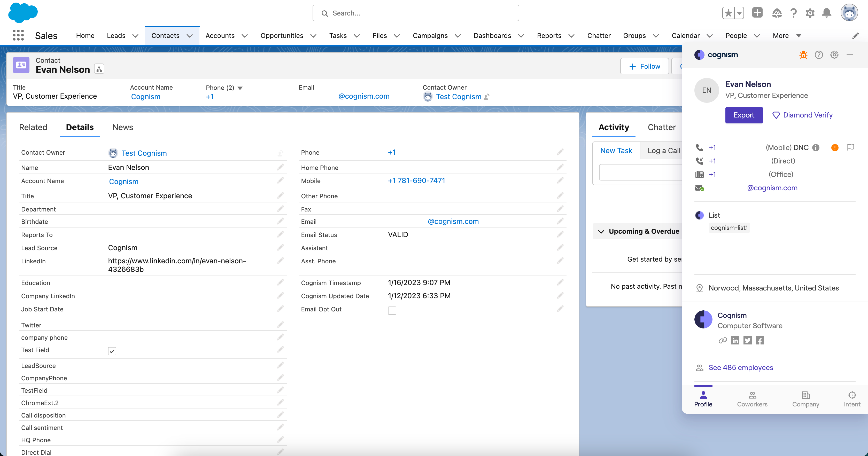Click the Salesforce cloud logo
868x456 pixels.
[x=23, y=13]
